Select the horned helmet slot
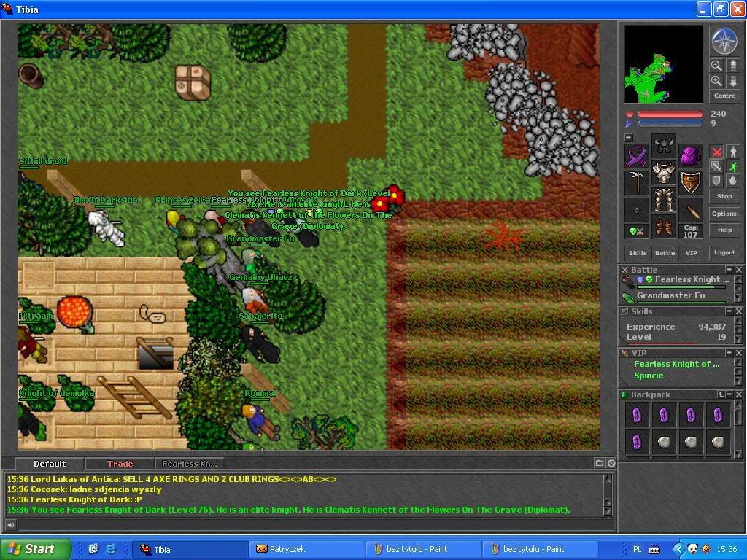Image resolution: width=747 pixels, height=560 pixels. 664,146
